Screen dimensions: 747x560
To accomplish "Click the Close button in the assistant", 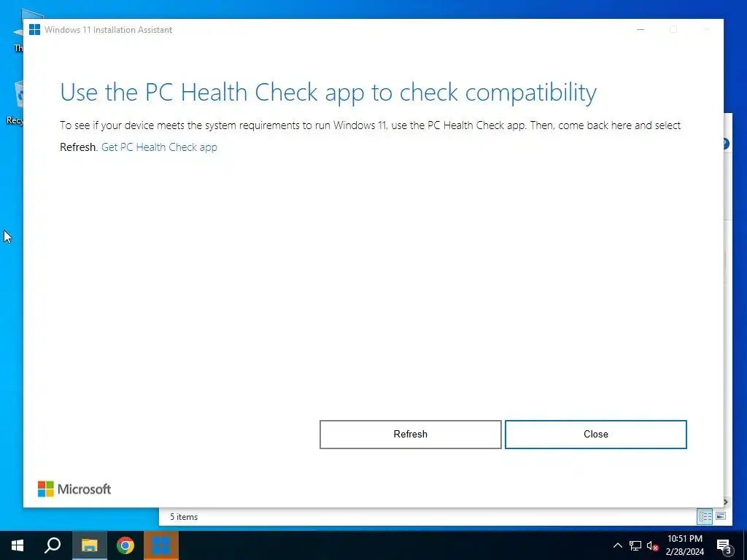I will click(x=595, y=435).
